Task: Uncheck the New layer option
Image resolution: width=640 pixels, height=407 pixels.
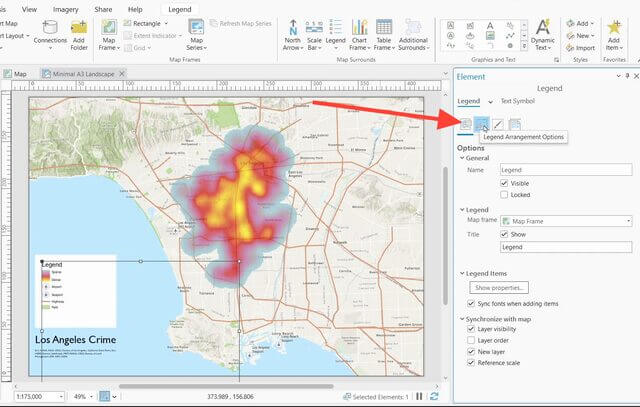Action: click(x=471, y=351)
